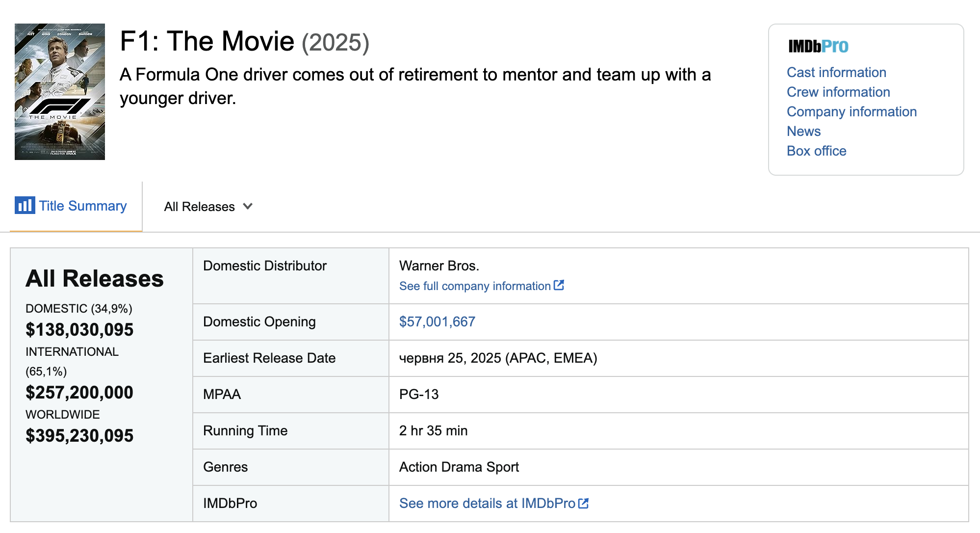Expand the All Releases chevron arrow
Viewport: 980px width, 533px height.
point(248,207)
